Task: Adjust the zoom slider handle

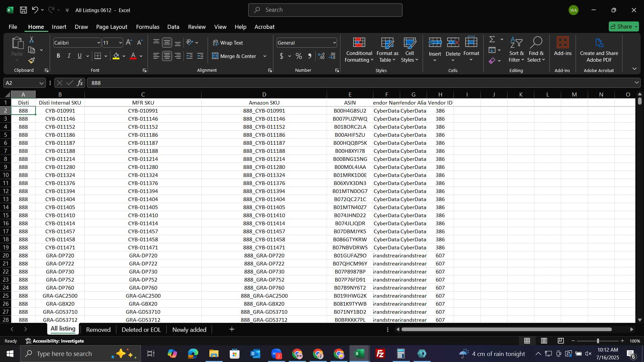Action: point(598,341)
